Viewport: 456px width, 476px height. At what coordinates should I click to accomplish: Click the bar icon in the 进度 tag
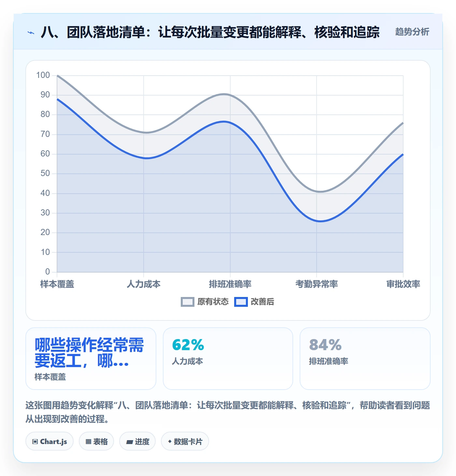[x=130, y=442]
